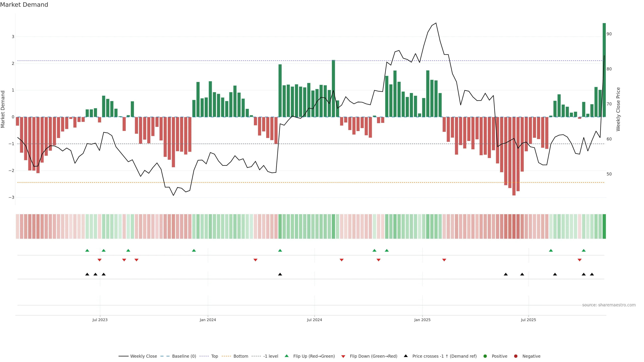Screen dimensions: 644x362
Task: Click the source: sharemaestro.com text
Action: pos(609,305)
